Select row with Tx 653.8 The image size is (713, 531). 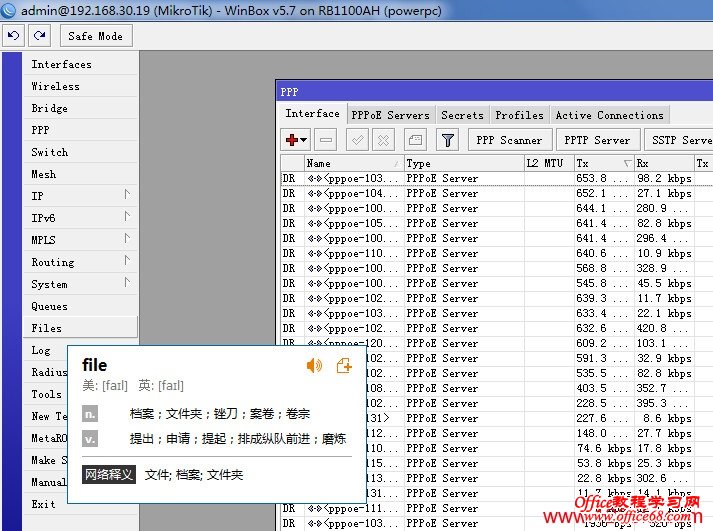pos(497,178)
